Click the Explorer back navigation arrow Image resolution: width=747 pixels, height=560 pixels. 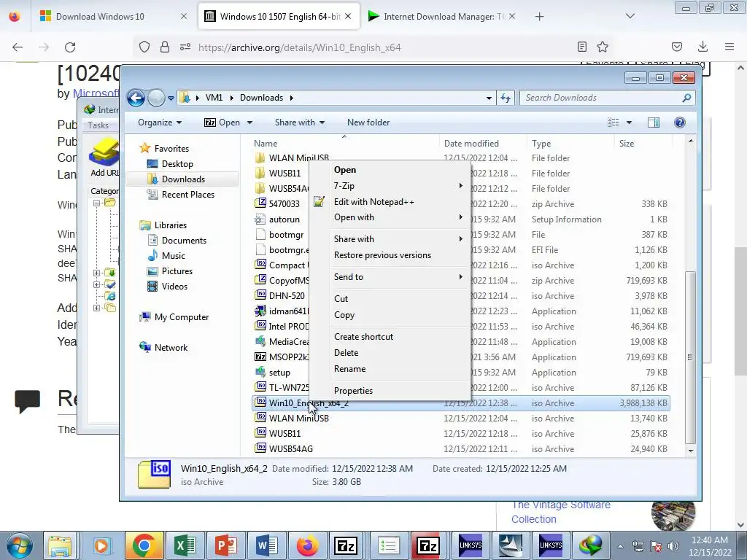coord(136,98)
